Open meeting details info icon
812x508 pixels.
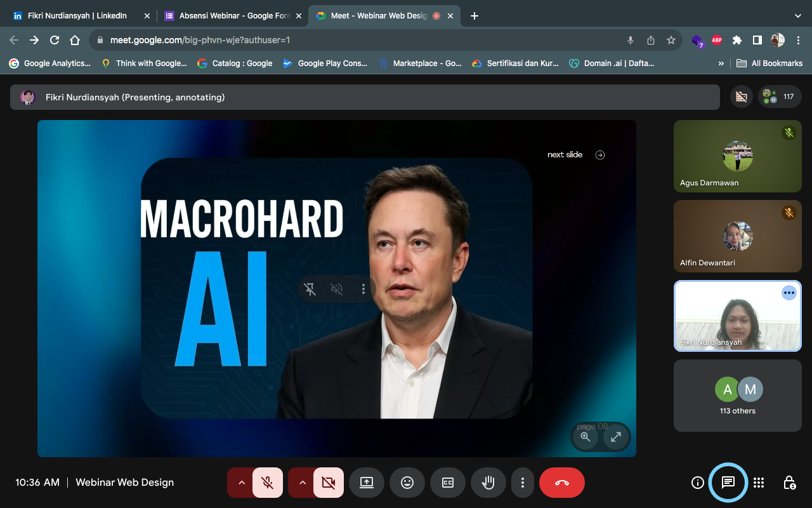pyautogui.click(x=697, y=483)
